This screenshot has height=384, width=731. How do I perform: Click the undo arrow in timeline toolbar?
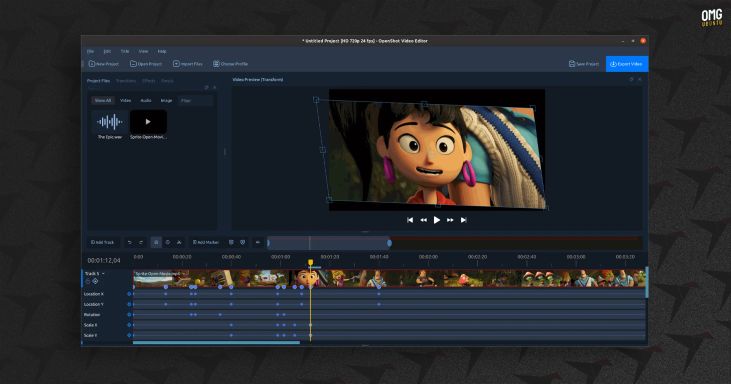[130, 242]
